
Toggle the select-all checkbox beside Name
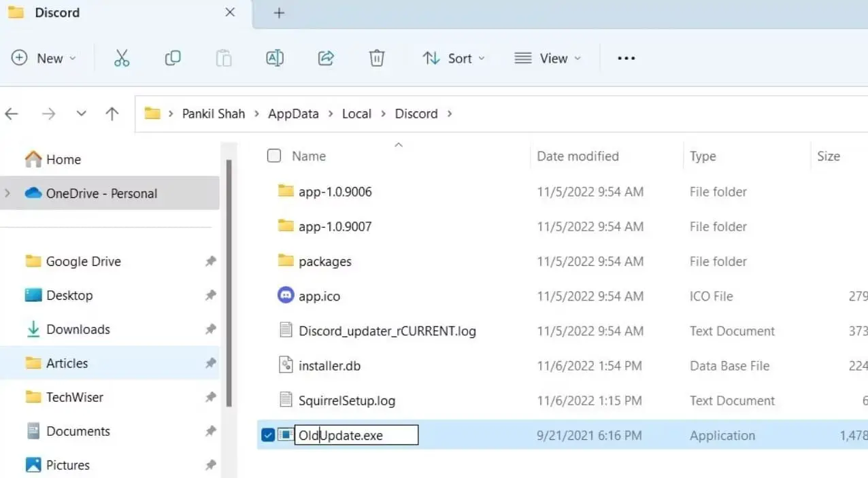pyautogui.click(x=274, y=156)
